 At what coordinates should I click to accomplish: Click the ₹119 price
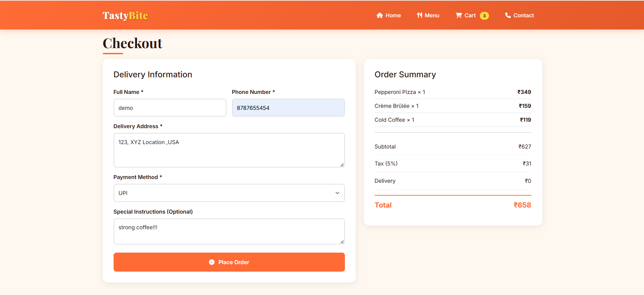(x=526, y=120)
